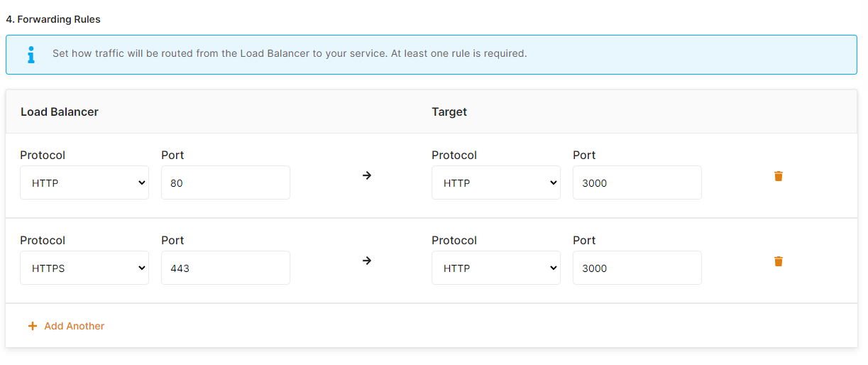Click the Target port 3000 field in the first rule

pyautogui.click(x=637, y=182)
